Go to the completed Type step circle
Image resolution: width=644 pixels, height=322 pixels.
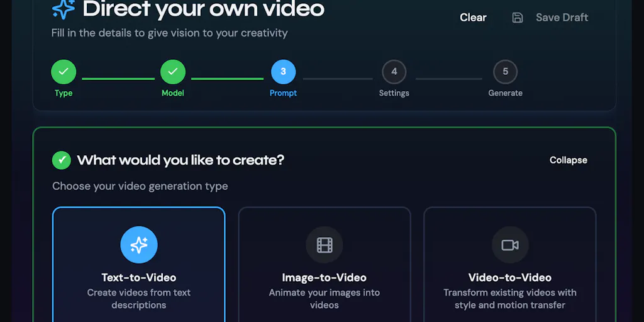pos(64,72)
